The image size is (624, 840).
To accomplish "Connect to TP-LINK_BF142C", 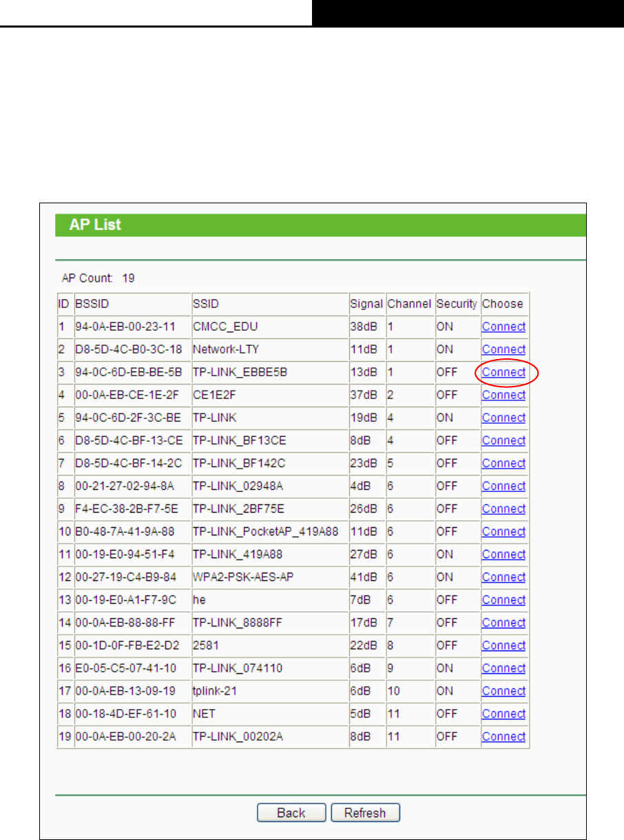I will tap(503, 463).
